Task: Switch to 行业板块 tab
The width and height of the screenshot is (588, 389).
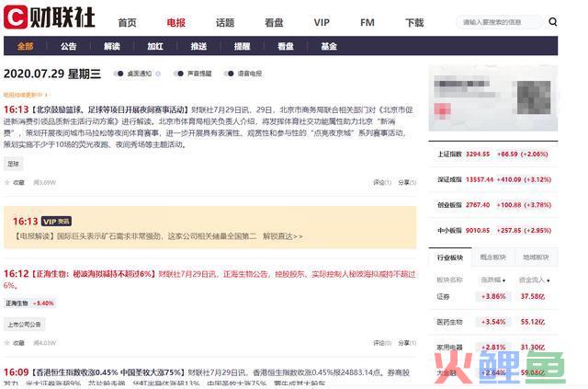Action: click(450, 257)
